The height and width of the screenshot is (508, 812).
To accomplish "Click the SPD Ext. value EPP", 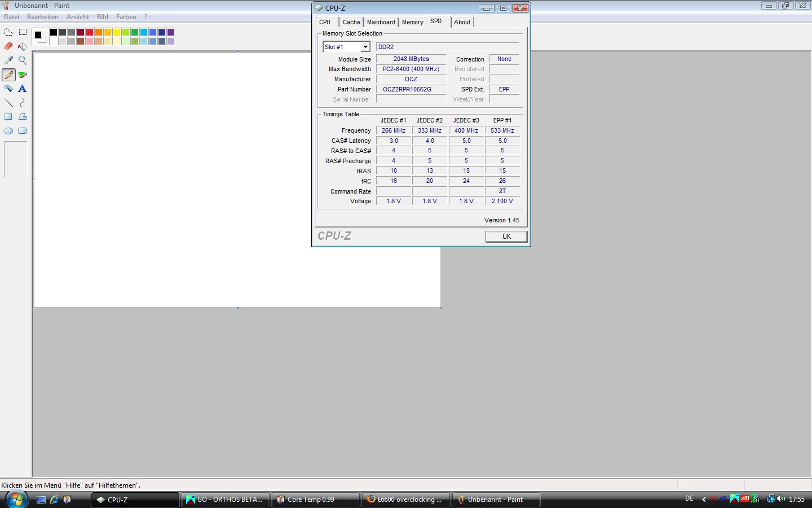I will click(504, 89).
